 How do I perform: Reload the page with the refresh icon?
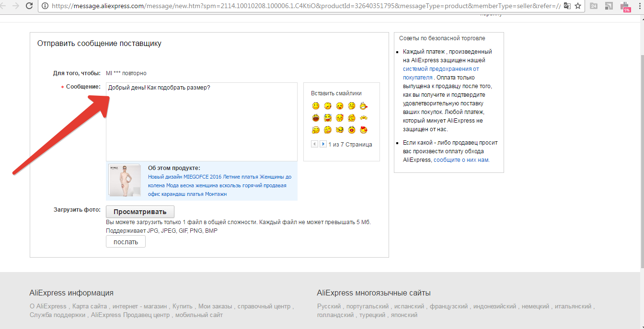29,6
